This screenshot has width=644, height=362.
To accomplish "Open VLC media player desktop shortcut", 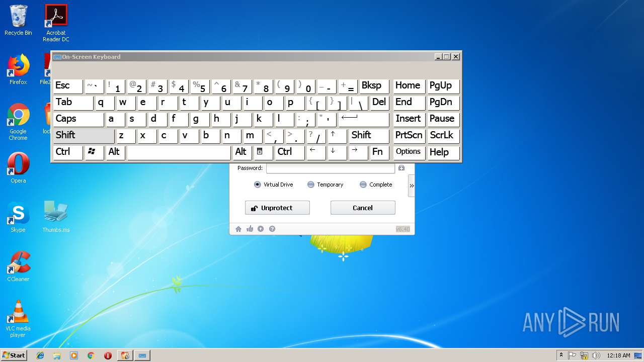I will (x=18, y=319).
